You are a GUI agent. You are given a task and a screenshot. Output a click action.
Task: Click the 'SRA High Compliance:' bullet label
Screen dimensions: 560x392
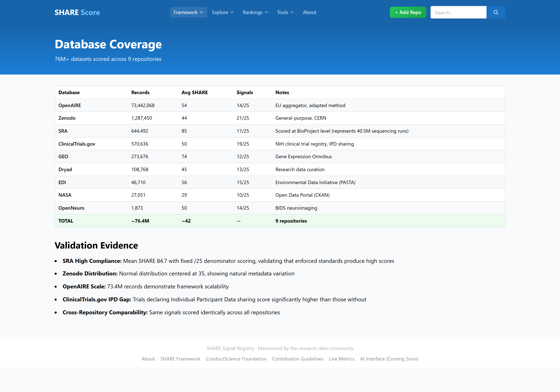92,261
